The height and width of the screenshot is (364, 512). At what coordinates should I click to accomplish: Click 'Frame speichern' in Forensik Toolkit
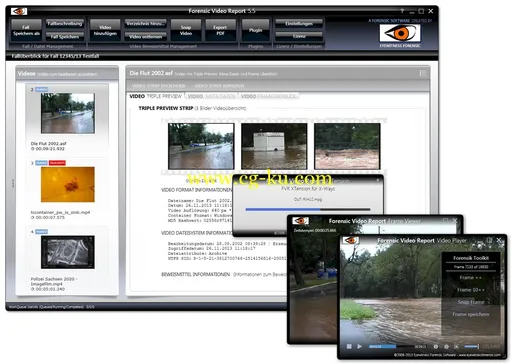tap(471, 314)
